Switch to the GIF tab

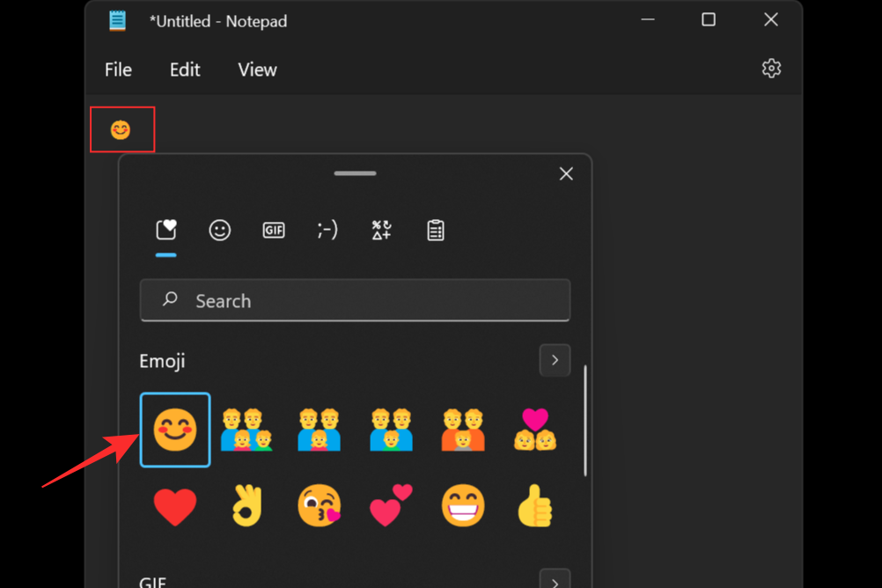point(274,230)
